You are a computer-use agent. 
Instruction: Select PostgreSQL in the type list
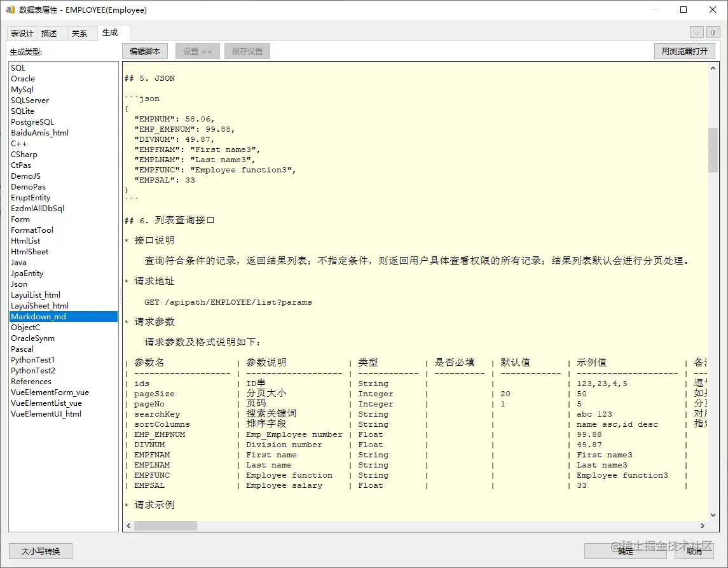(64, 121)
